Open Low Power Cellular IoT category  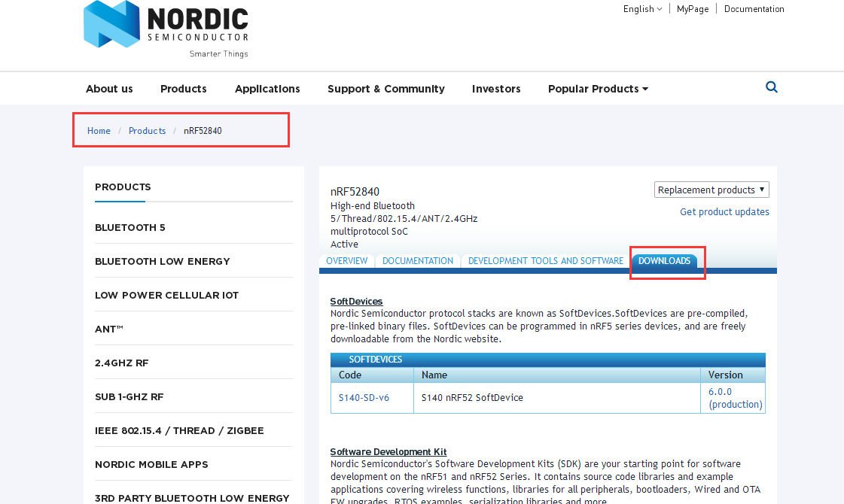[x=166, y=296]
